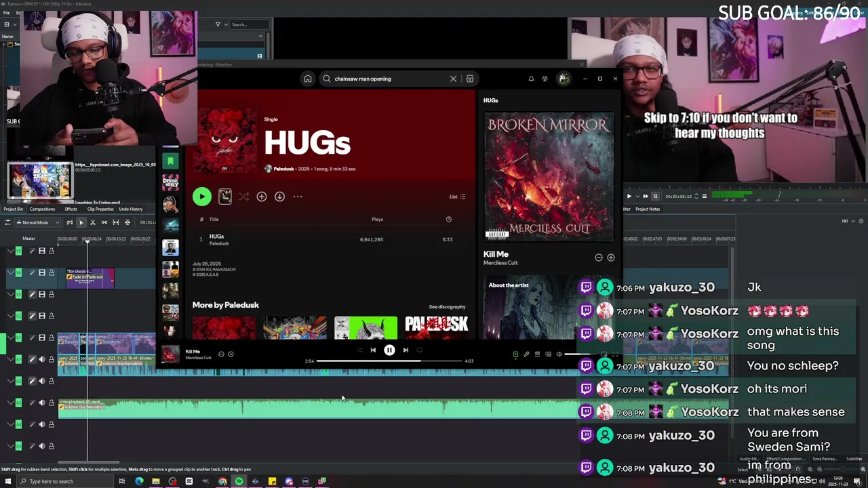The height and width of the screenshot is (488, 868).
Task: Open Spotify Browse icon beside search
Action: point(469,79)
